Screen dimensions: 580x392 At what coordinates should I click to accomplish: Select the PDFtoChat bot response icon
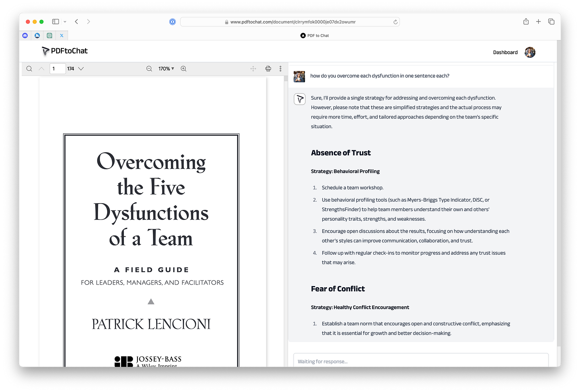(x=300, y=99)
